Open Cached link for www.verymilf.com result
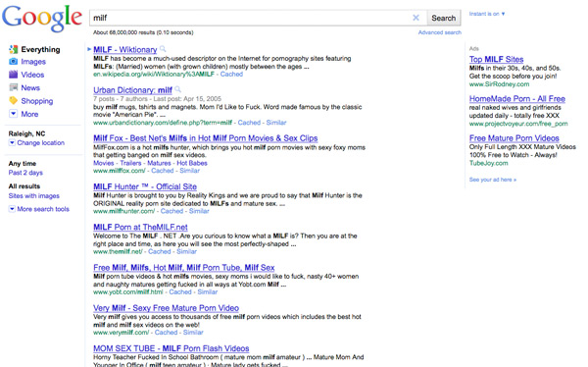The width and height of the screenshot is (588, 367). pos(166,333)
